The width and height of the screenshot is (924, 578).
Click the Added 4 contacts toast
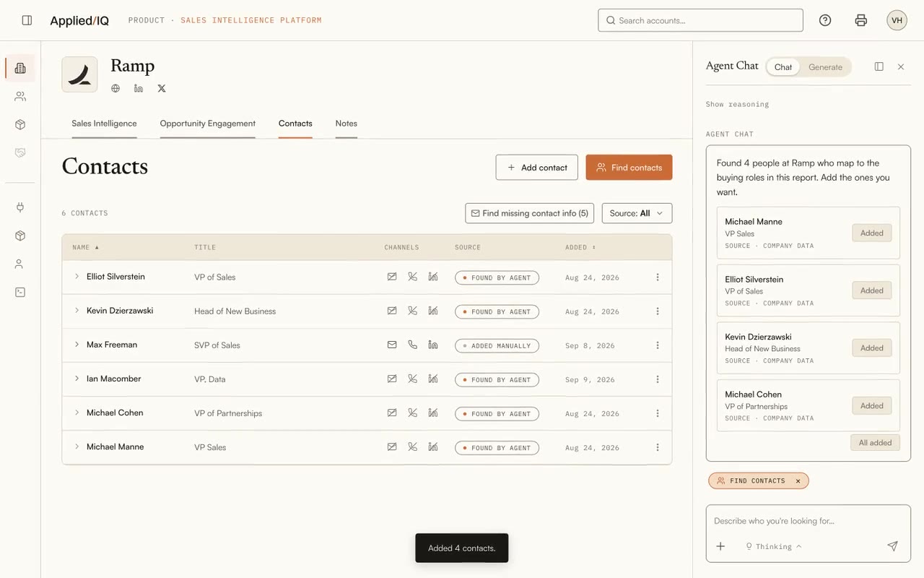[462, 548]
